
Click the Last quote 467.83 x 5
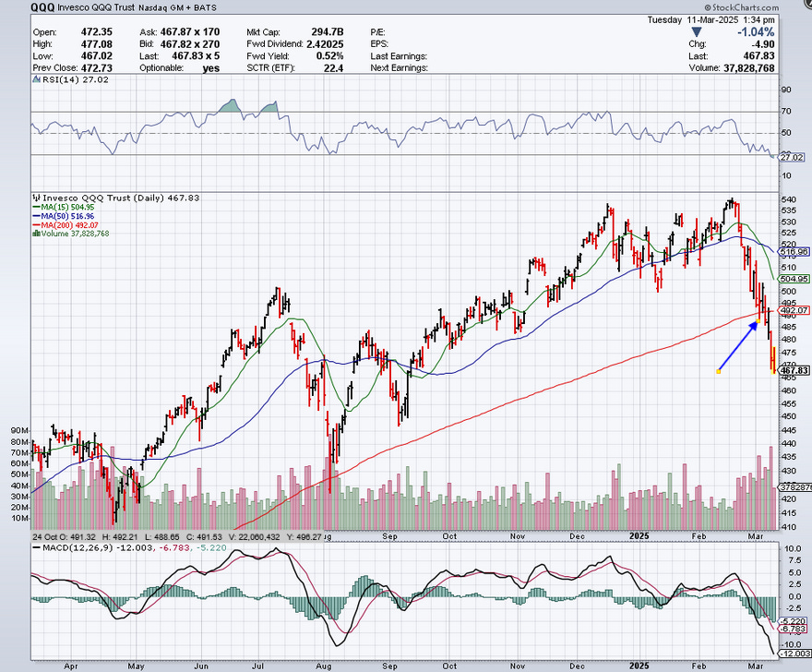tap(196, 56)
